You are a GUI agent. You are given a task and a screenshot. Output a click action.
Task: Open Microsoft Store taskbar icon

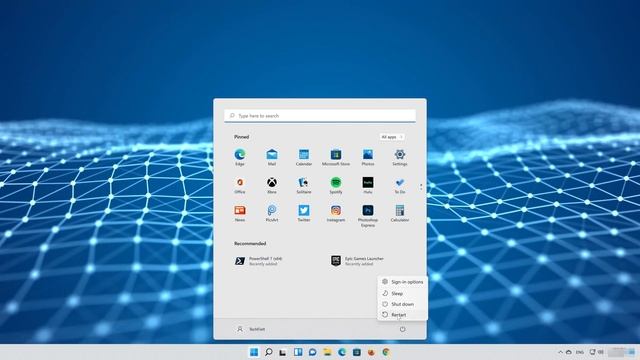[x=357, y=352]
